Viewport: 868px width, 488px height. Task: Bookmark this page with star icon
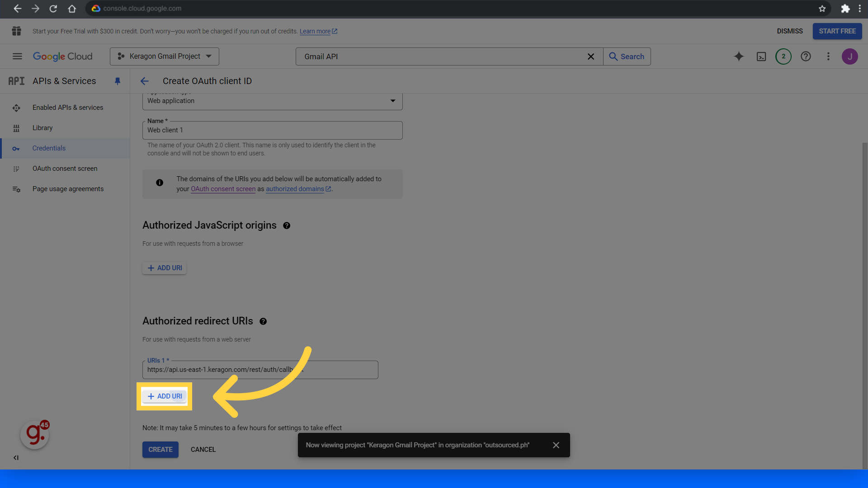pos(822,9)
